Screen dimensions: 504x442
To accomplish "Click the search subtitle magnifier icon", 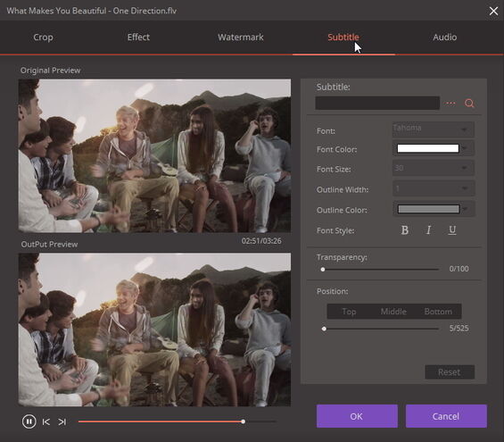I will click(469, 104).
